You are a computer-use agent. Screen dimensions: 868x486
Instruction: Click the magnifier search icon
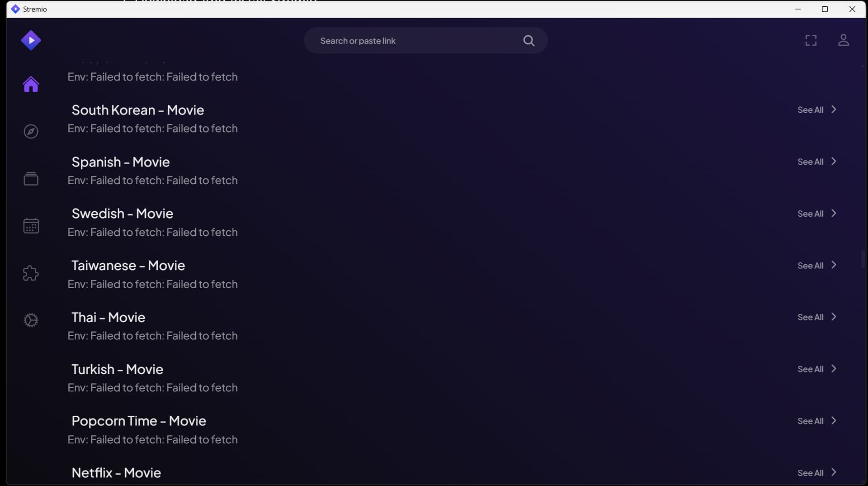click(x=528, y=41)
